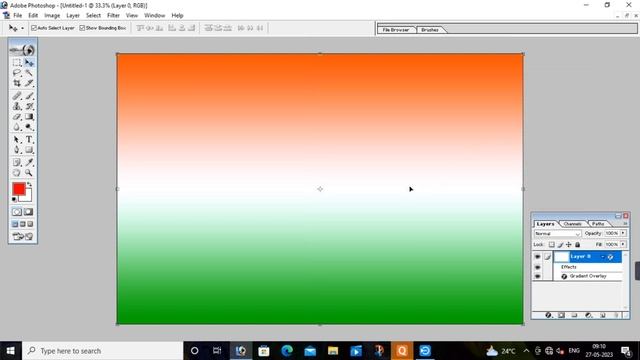Open the Filter menu
This screenshot has height=360, width=640.
(113, 16)
